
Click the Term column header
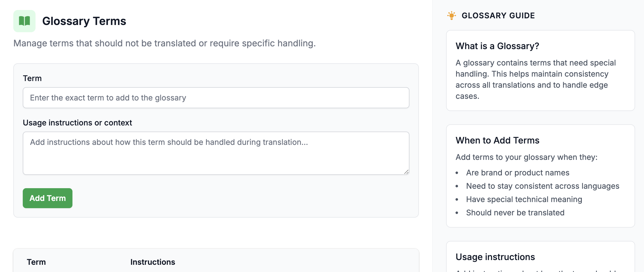tap(36, 262)
